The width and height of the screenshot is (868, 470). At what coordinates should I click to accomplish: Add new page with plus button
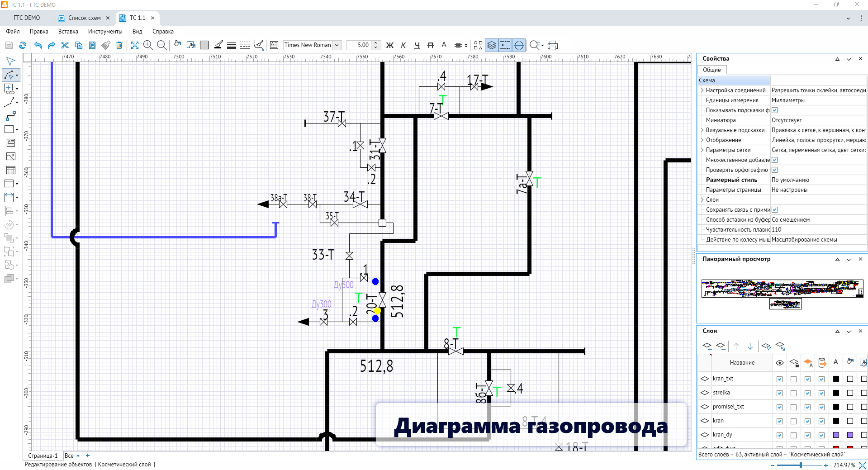pyautogui.click(x=88, y=456)
